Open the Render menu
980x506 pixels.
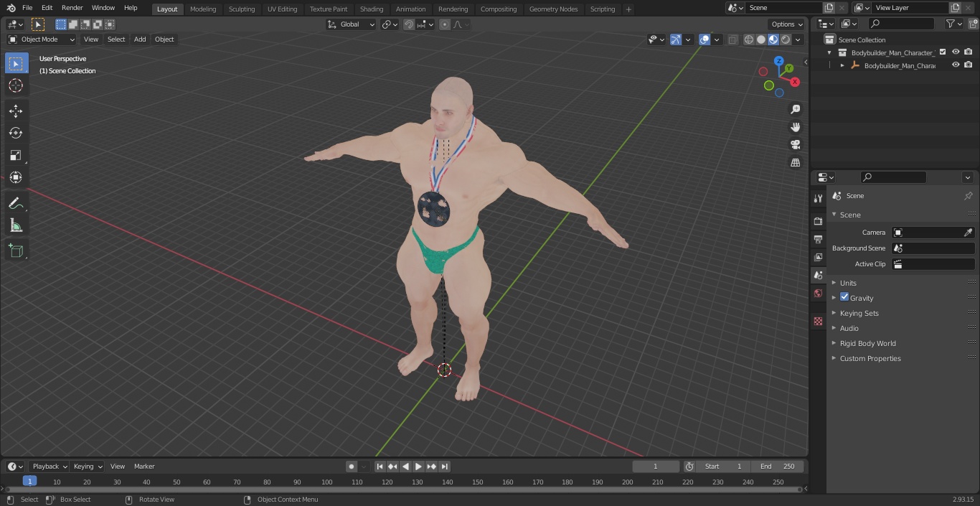tap(72, 8)
